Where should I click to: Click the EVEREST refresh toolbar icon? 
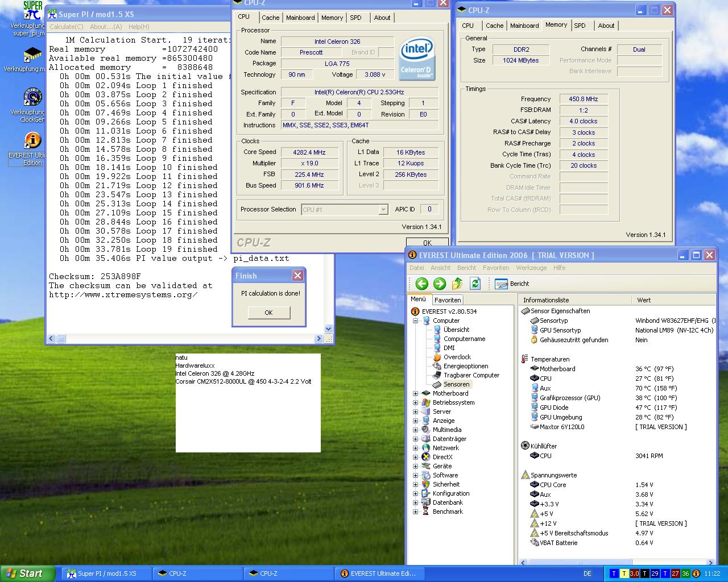(x=475, y=284)
